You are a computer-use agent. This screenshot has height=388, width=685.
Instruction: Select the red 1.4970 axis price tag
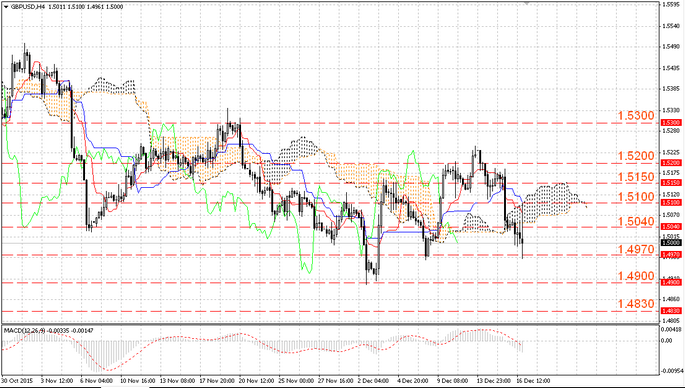tap(671, 255)
